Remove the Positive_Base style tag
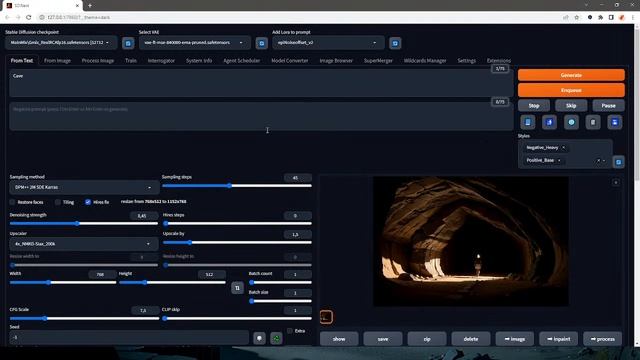The height and width of the screenshot is (360, 640). tap(559, 160)
